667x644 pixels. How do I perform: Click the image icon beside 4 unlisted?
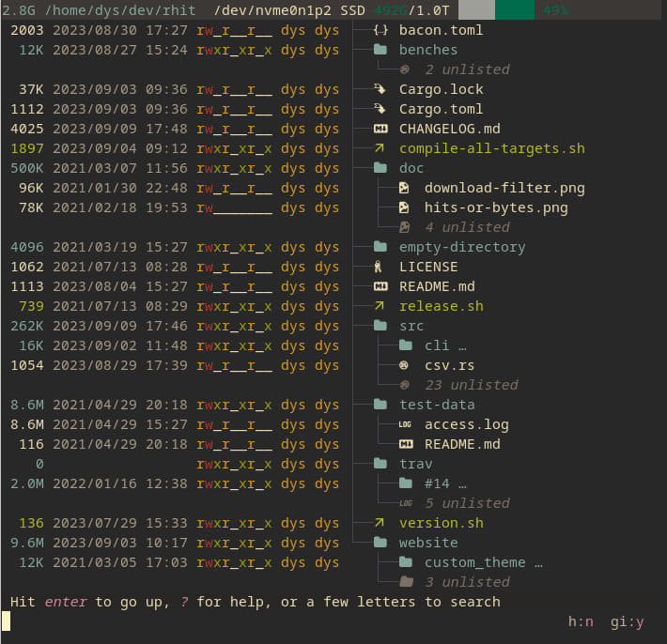tap(404, 227)
